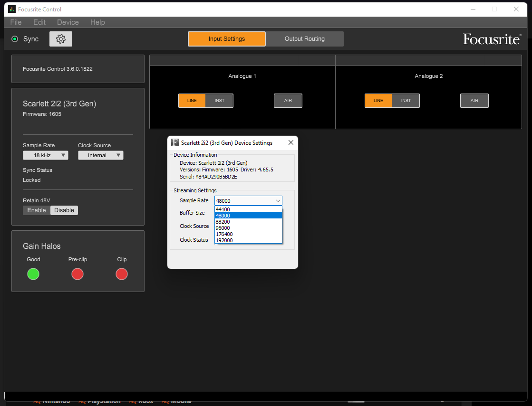Set Analogue 1 input to LINE
Screen dimensions: 532x406
click(192, 101)
